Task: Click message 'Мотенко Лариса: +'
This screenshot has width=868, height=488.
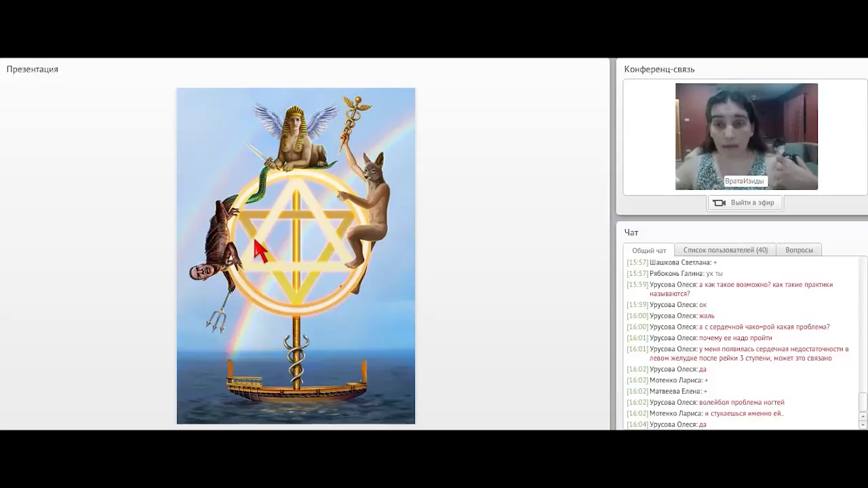Action: [x=667, y=380]
